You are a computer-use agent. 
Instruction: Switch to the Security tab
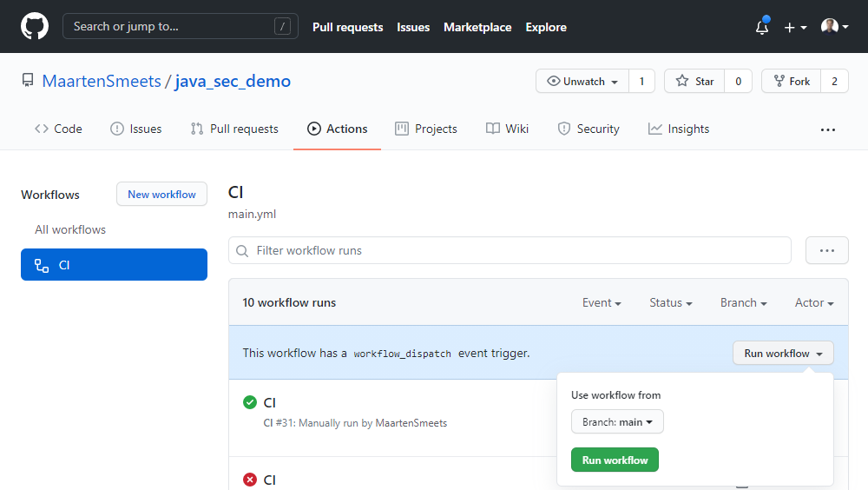click(x=589, y=129)
